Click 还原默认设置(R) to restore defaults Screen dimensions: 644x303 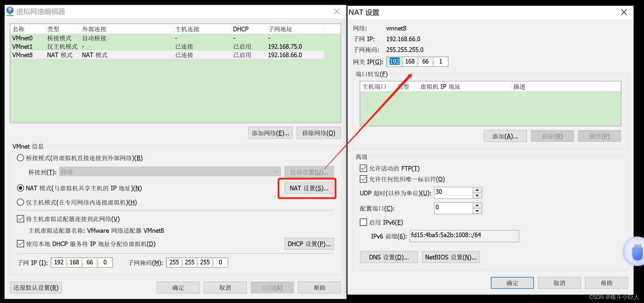click(x=35, y=287)
